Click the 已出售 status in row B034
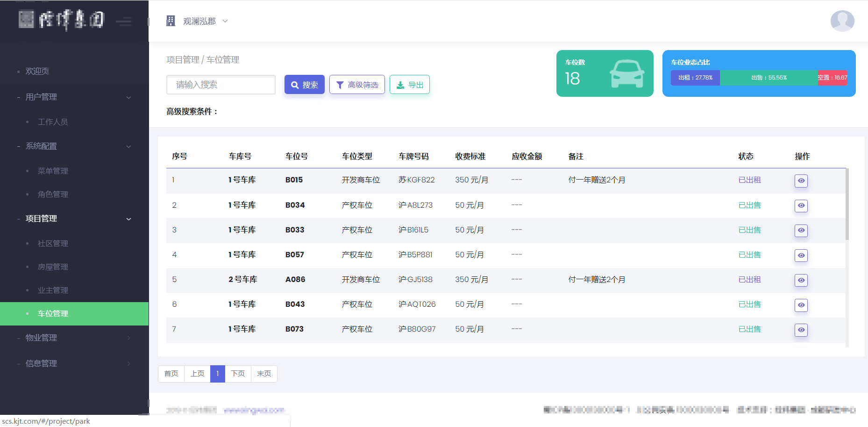 (749, 205)
